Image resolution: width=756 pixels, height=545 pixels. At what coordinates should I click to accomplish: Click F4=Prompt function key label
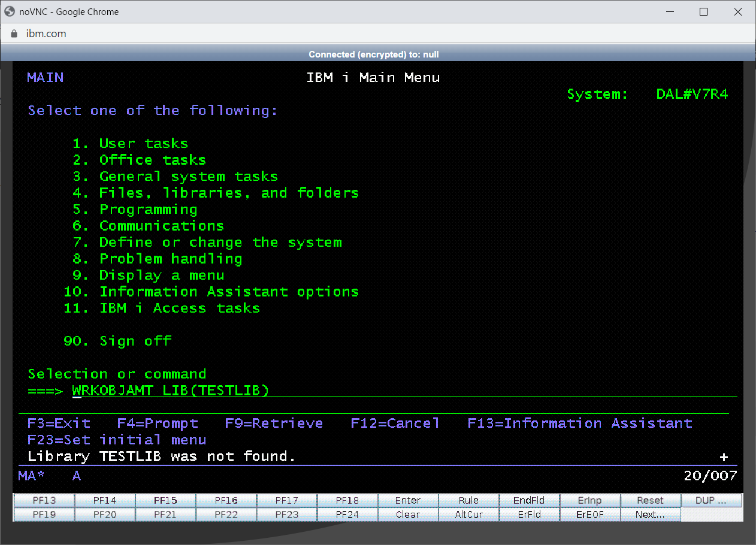pos(158,423)
